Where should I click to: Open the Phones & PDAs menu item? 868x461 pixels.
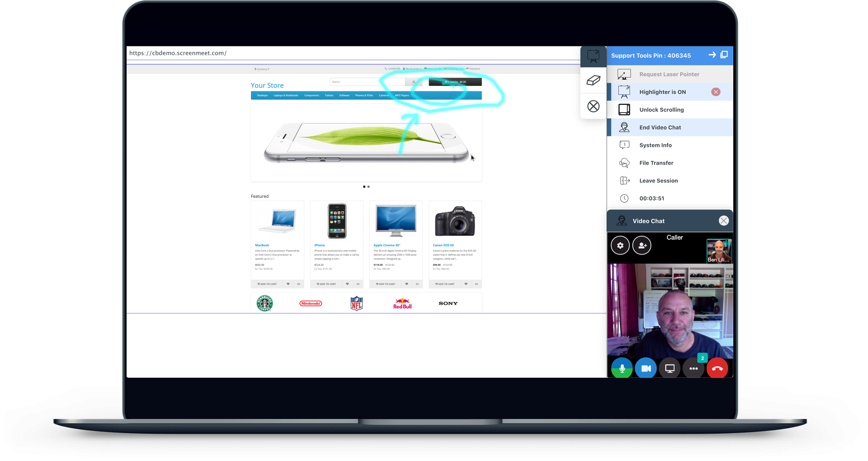coord(364,95)
